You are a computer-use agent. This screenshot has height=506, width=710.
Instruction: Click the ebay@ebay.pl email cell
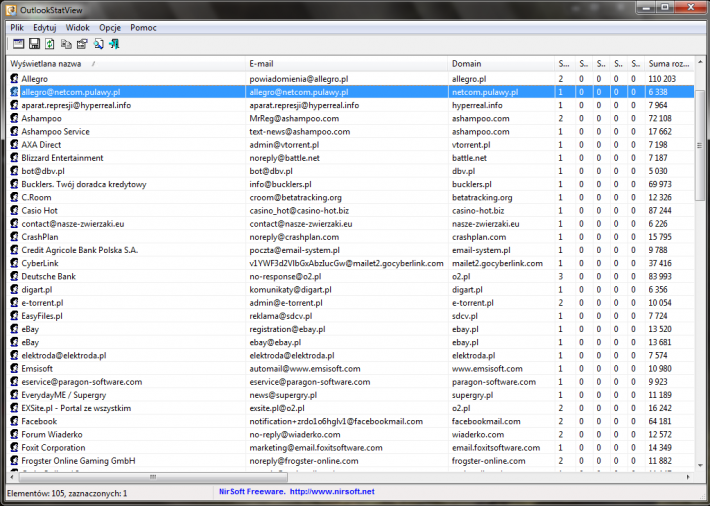pos(275,342)
